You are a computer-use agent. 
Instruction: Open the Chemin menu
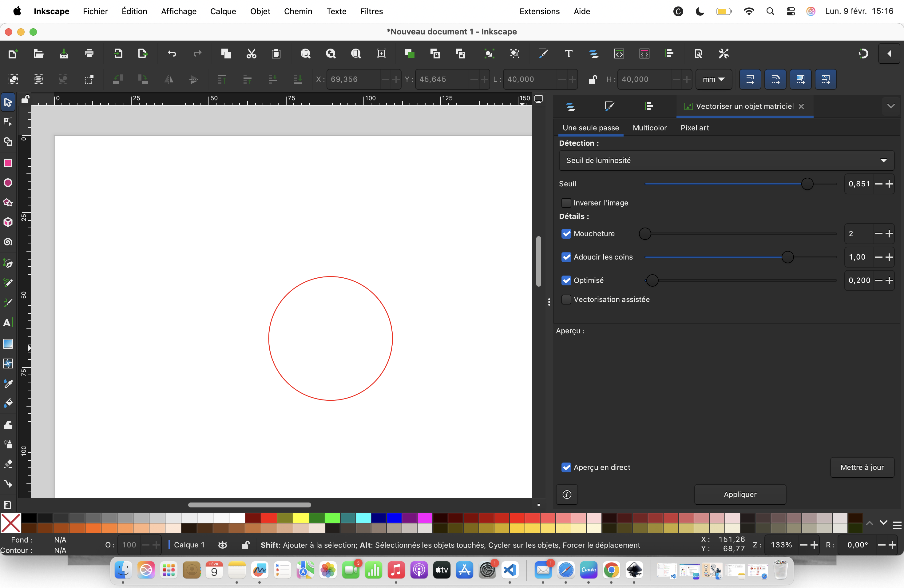pos(298,11)
